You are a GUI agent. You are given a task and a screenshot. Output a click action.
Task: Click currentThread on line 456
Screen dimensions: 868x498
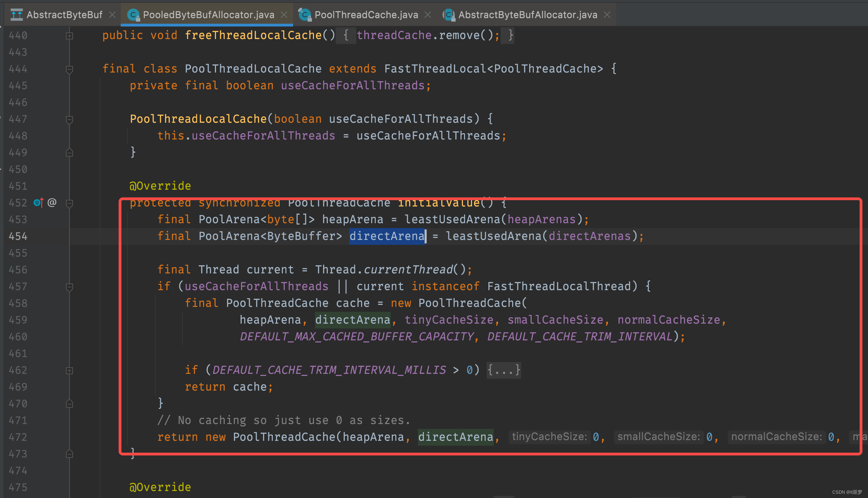(408, 270)
